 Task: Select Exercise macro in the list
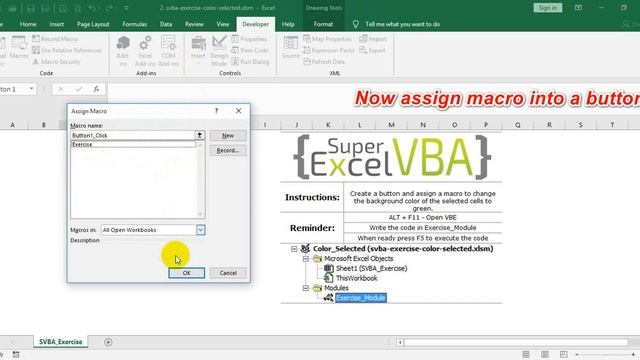pyautogui.click(x=133, y=144)
